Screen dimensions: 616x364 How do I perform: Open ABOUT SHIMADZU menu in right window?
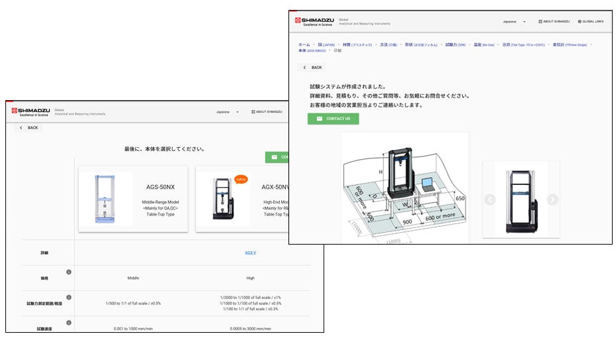pyautogui.click(x=554, y=22)
